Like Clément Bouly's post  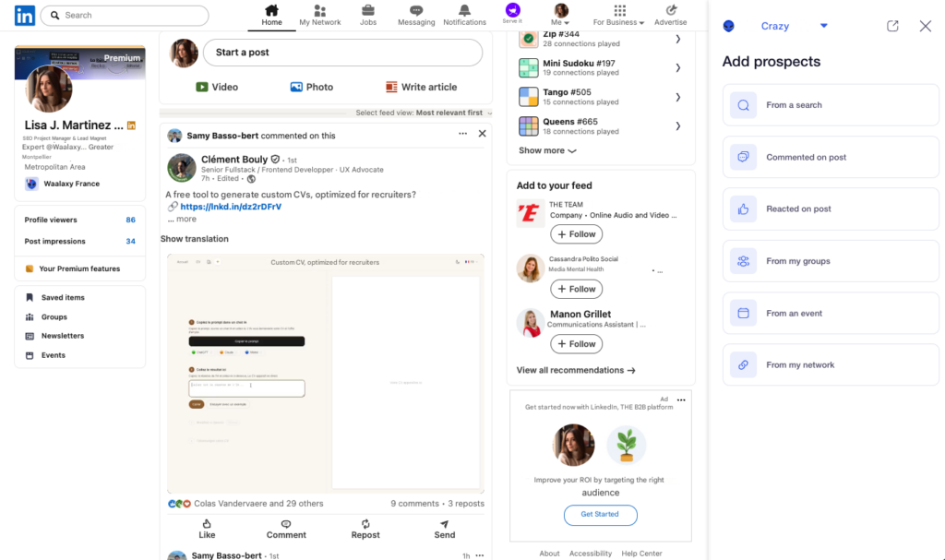tap(207, 524)
